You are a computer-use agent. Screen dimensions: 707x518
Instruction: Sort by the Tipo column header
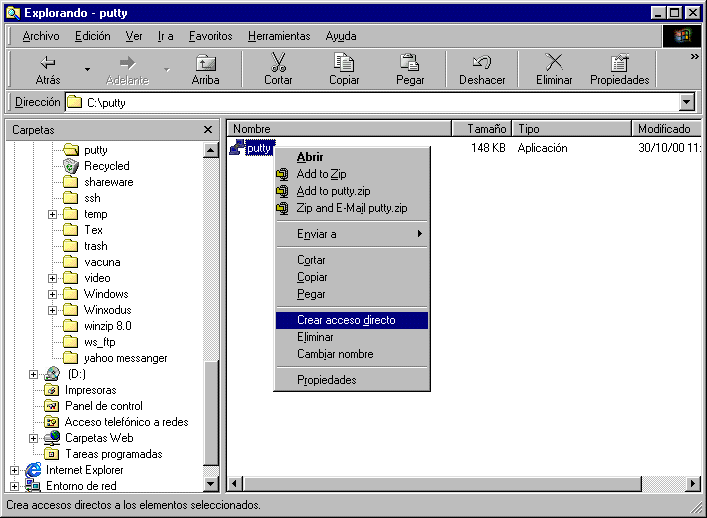coord(571,129)
